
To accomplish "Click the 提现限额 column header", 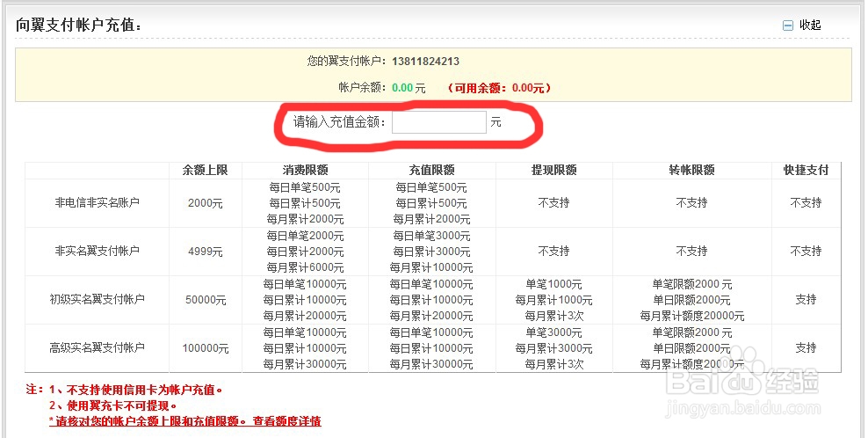I will (x=554, y=171).
